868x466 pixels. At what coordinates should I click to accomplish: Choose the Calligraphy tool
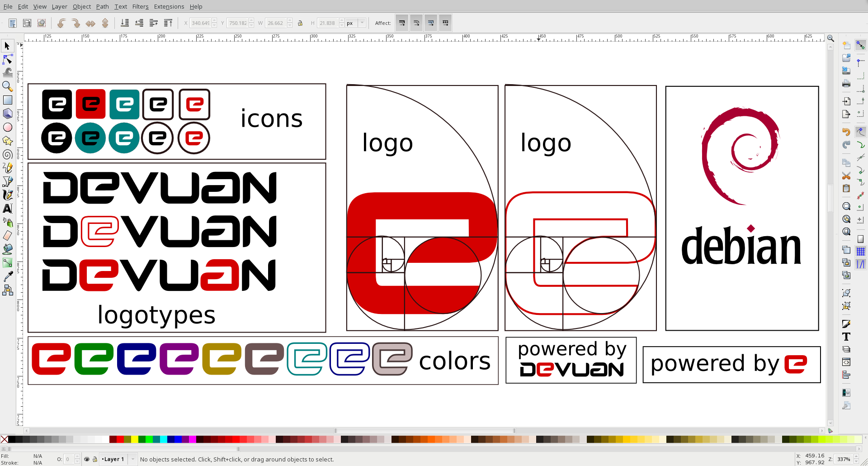point(7,195)
